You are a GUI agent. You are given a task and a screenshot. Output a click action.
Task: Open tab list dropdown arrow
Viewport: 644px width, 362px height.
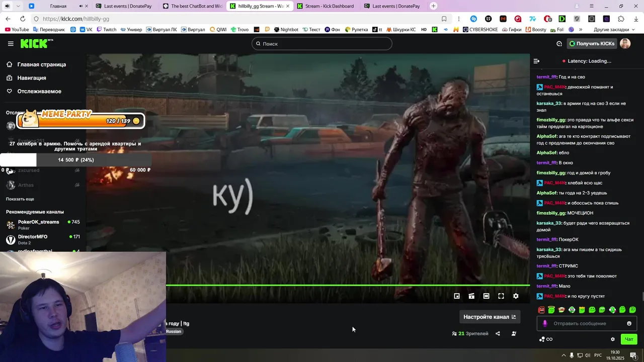[x=18, y=6]
